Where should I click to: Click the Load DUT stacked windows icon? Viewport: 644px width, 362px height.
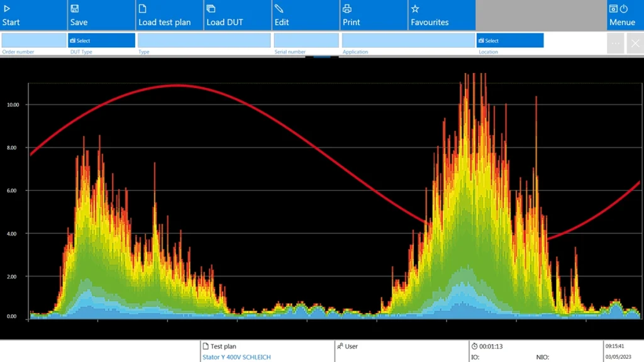(211, 9)
